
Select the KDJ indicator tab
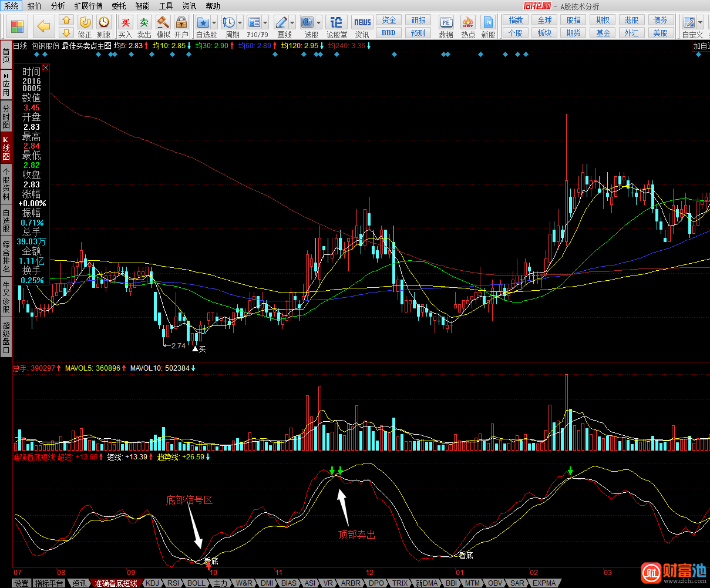pyautogui.click(x=152, y=583)
